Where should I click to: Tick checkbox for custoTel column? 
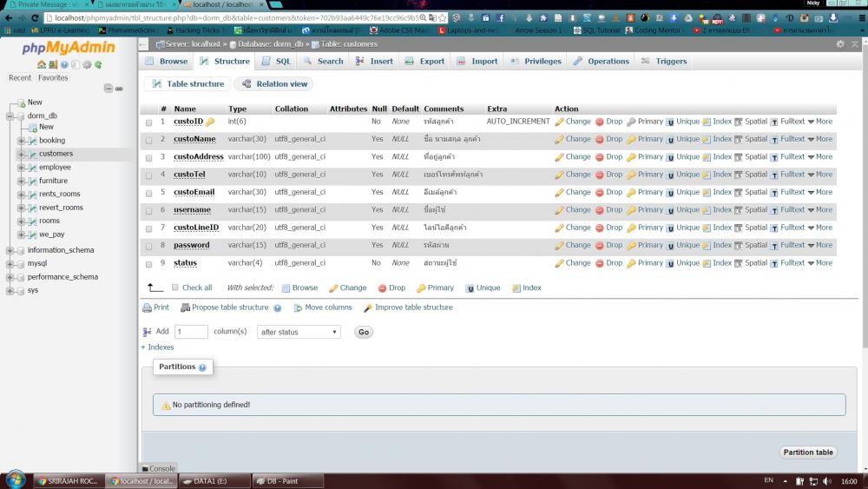149,175
